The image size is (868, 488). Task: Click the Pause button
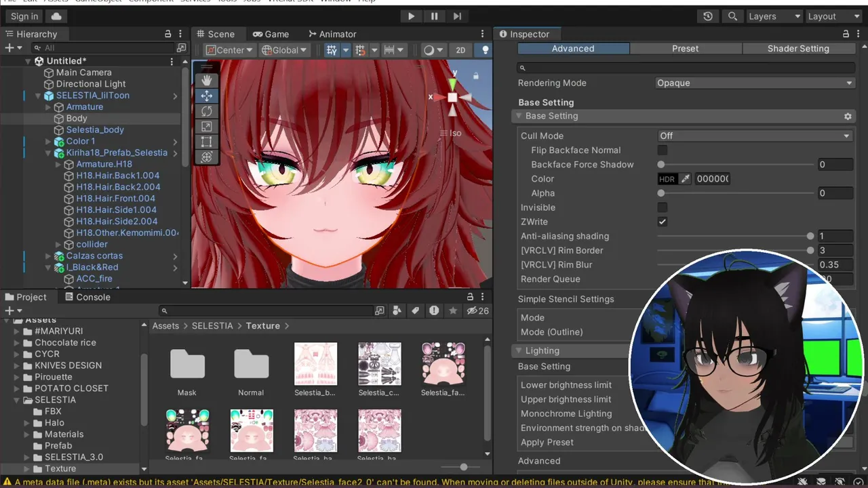point(434,16)
